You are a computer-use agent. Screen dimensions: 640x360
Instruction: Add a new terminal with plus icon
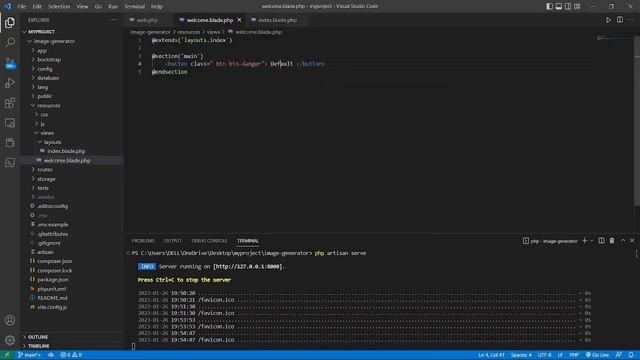pos(584,241)
